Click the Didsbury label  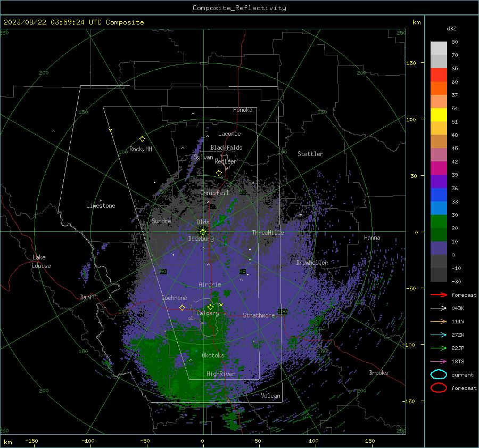tap(201, 239)
